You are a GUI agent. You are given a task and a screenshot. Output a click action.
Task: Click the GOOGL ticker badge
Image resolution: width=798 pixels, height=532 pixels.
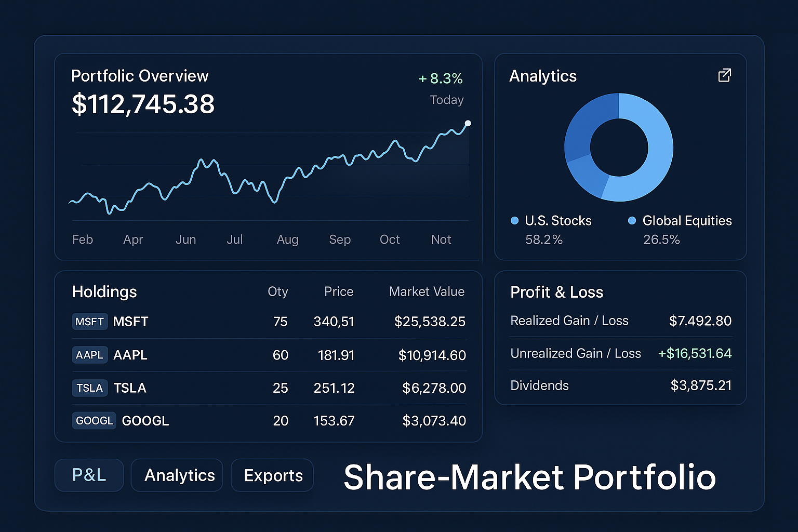pyautogui.click(x=94, y=421)
